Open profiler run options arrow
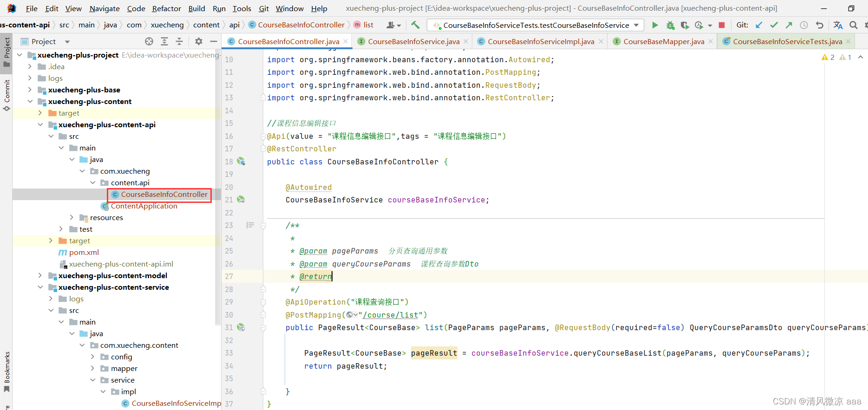Image resolution: width=868 pixels, height=410 pixels. coord(710,26)
